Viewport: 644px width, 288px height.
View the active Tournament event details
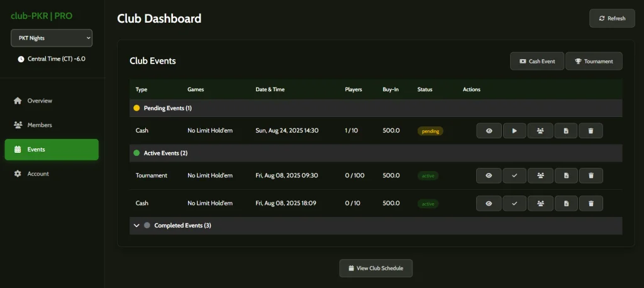[x=489, y=176]
